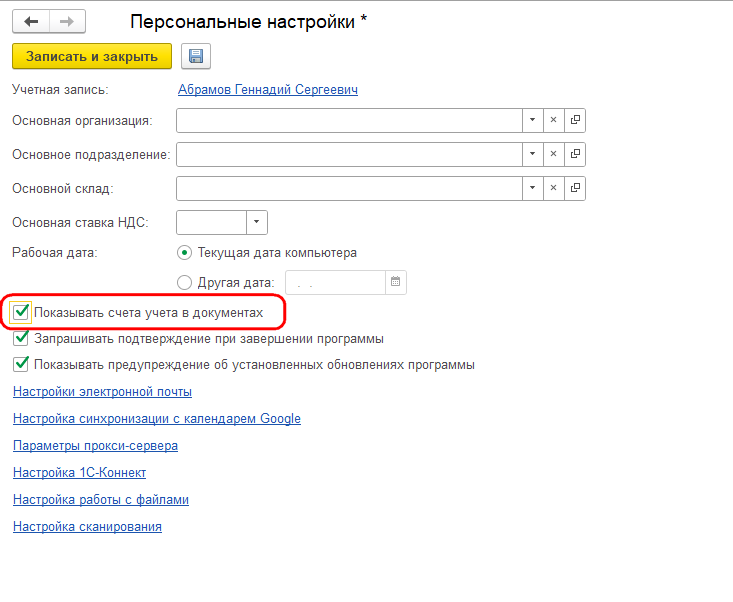Expand the Основной склад dropdown list

pos(532,188)
